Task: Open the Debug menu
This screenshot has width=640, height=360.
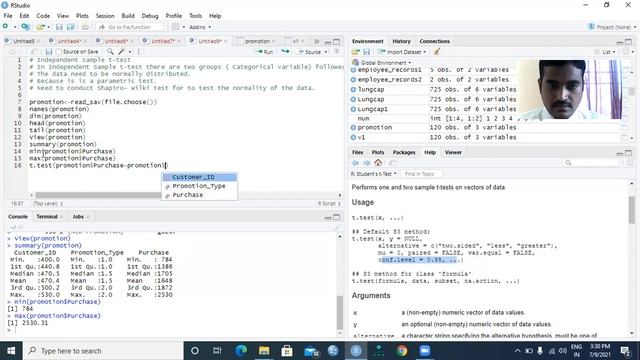Action: (x=150, y=16)
